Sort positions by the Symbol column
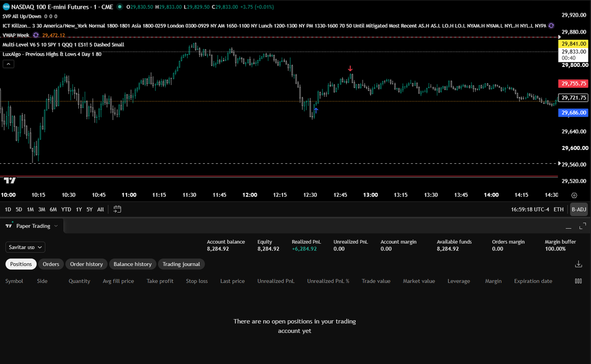Screen dimensions: 591x364 (x=14, y=281)
